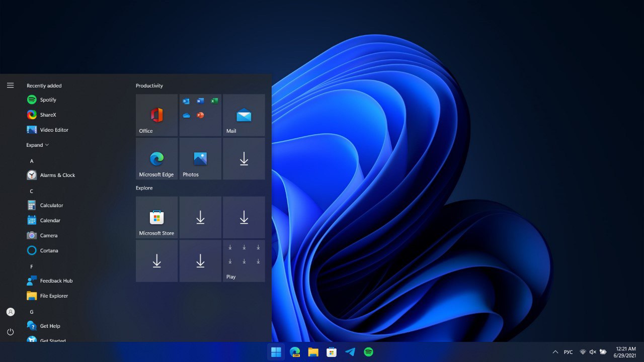This screenshot has width=644, height=362.
Task: Click the Productivity group title
Action: point(149,85)
